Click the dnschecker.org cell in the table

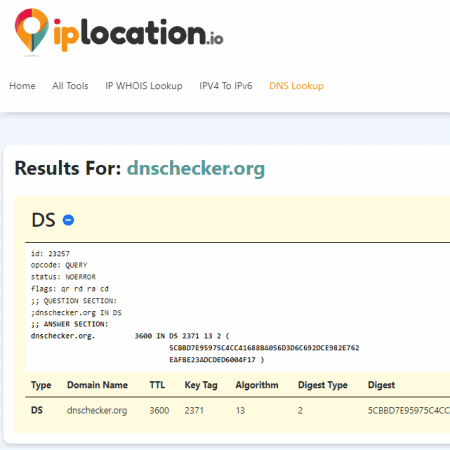click(x=97, y=410)
